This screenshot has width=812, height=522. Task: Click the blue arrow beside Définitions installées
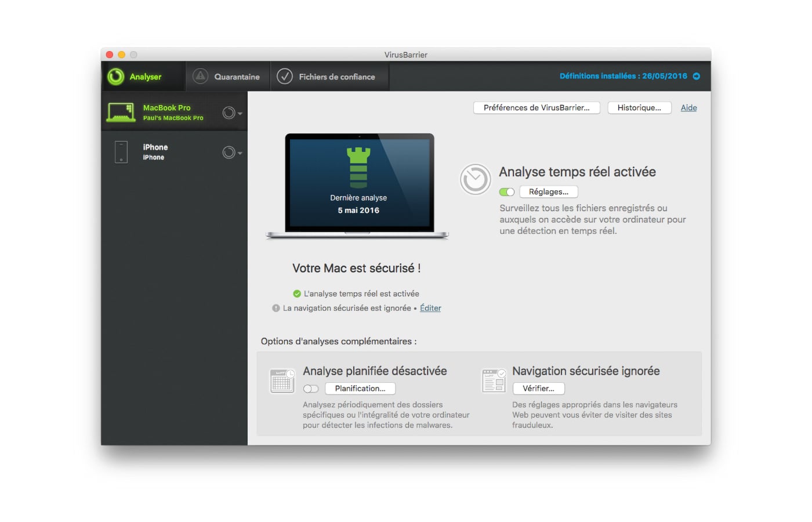point(697,76)
